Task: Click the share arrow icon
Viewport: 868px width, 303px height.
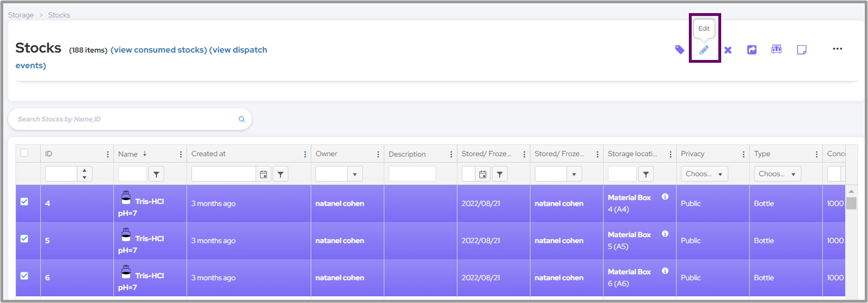Action: (x=752, y=50)
